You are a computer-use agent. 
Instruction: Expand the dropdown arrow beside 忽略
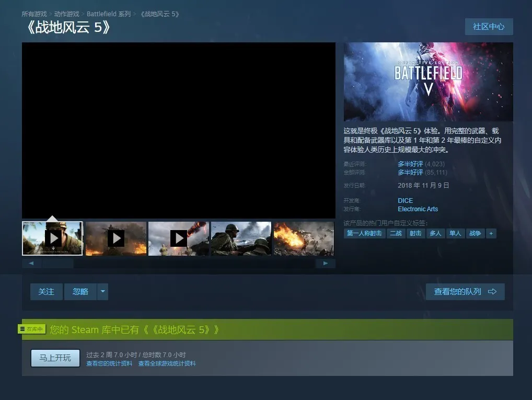[102, 292]
